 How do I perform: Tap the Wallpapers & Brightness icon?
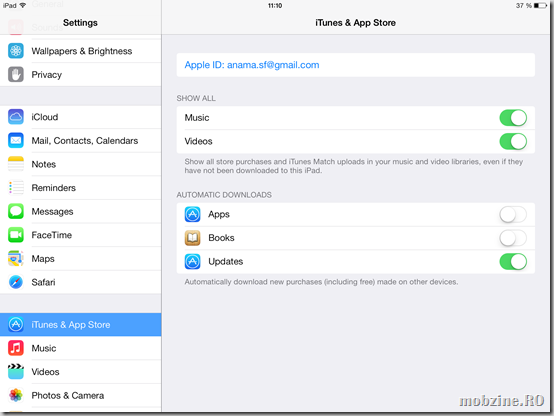pos(16,51)
